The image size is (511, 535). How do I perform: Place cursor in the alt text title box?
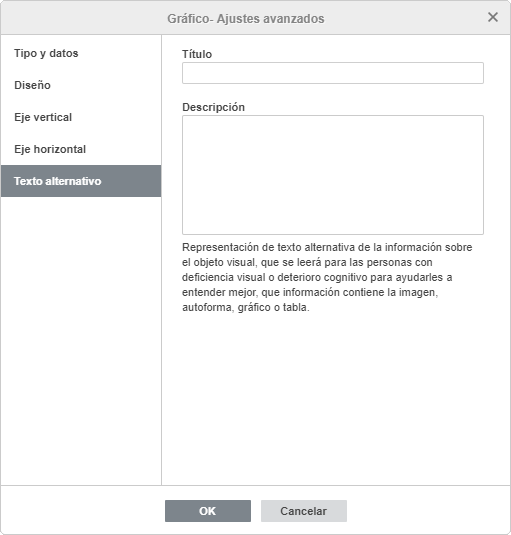pyautogui.click(x=333, y=73)
